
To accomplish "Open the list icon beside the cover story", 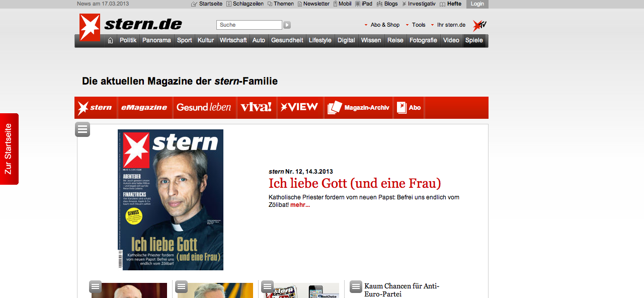I will pos(83,129).
